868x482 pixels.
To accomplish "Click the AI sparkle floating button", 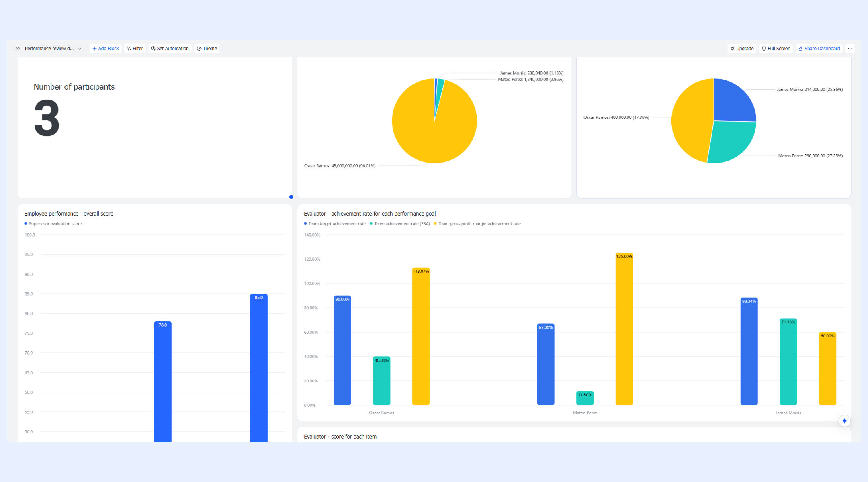I will click(845, 421).
